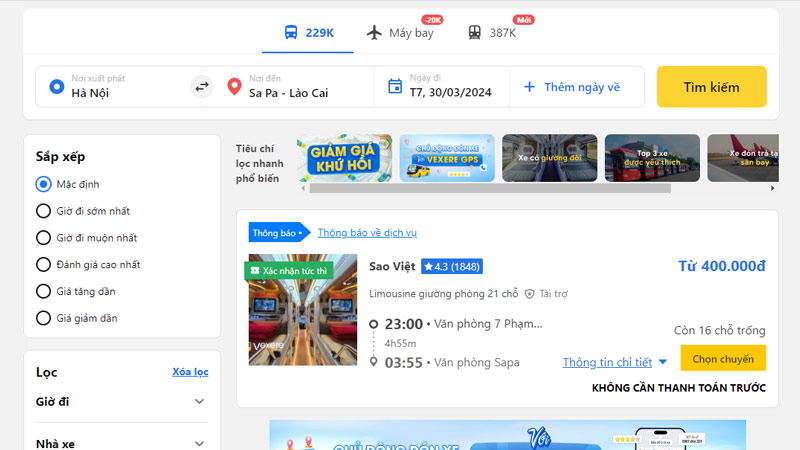Screen dimensions: 800x450
Task: Click the calendar icon in date field
Action: coord(394,86)
